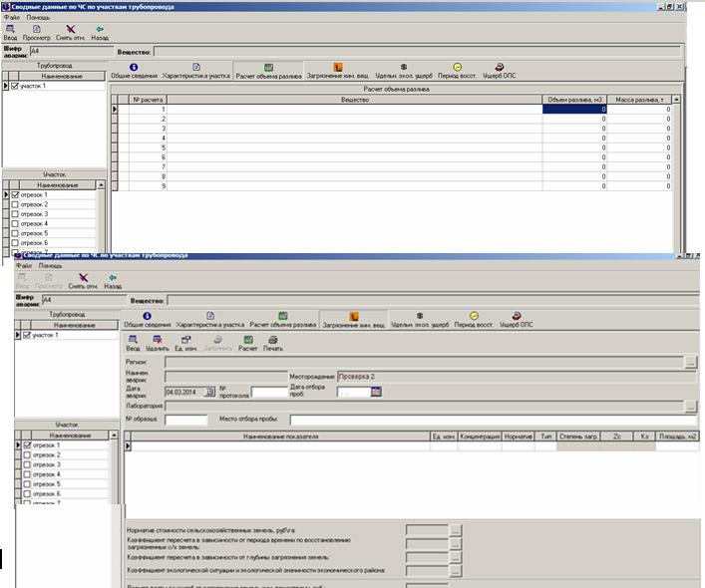705x588 pixels.
Task: Click the upper table's vertical scrollbar
Action: (x=677, y=140)
